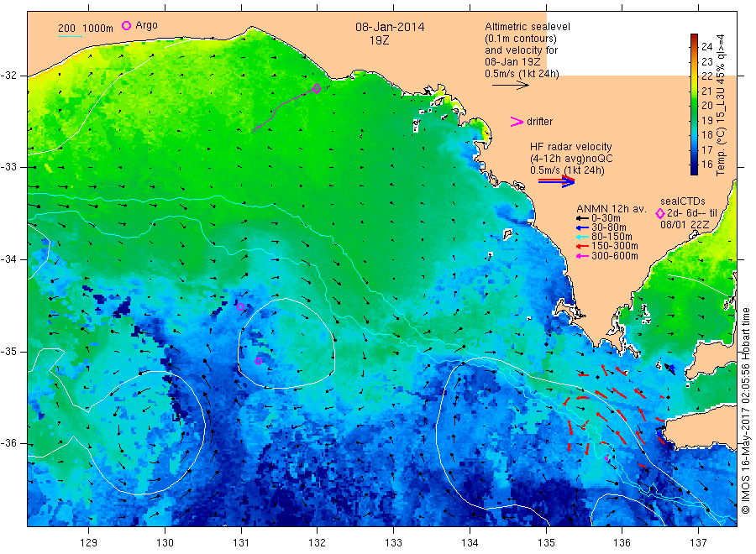Click the colorbar value 16
Screen dimensions: 756x554
(706, 165)
